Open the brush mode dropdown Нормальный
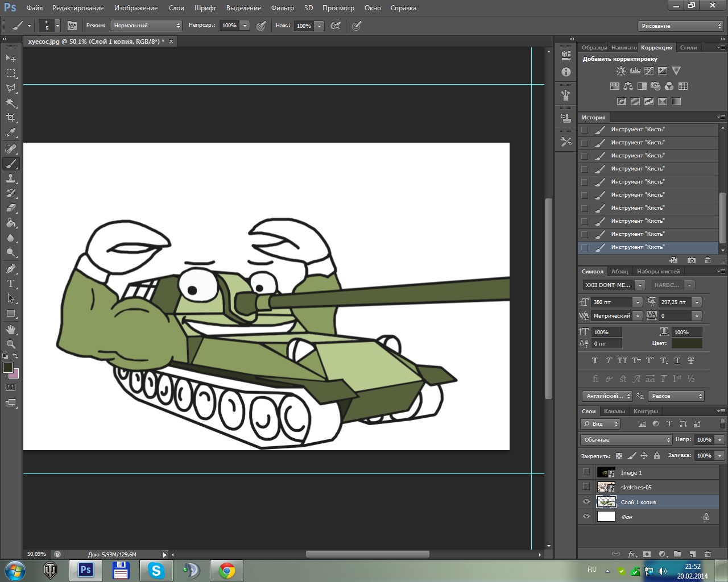 146,26
